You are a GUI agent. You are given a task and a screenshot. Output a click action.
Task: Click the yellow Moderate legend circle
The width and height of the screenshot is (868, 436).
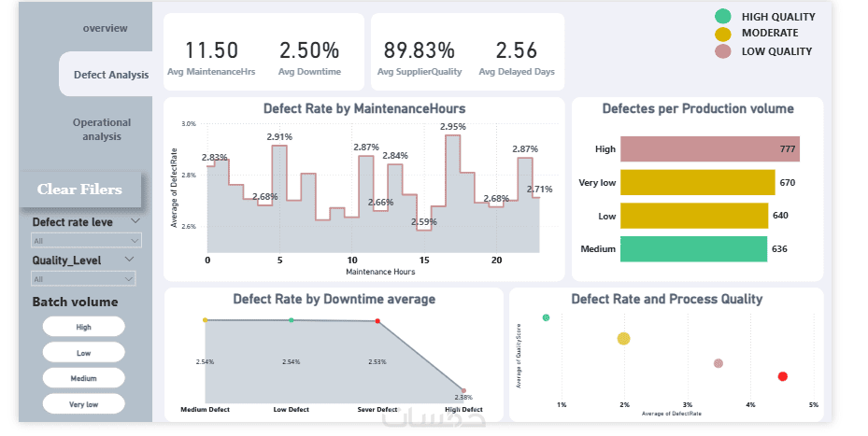(721, 34)
